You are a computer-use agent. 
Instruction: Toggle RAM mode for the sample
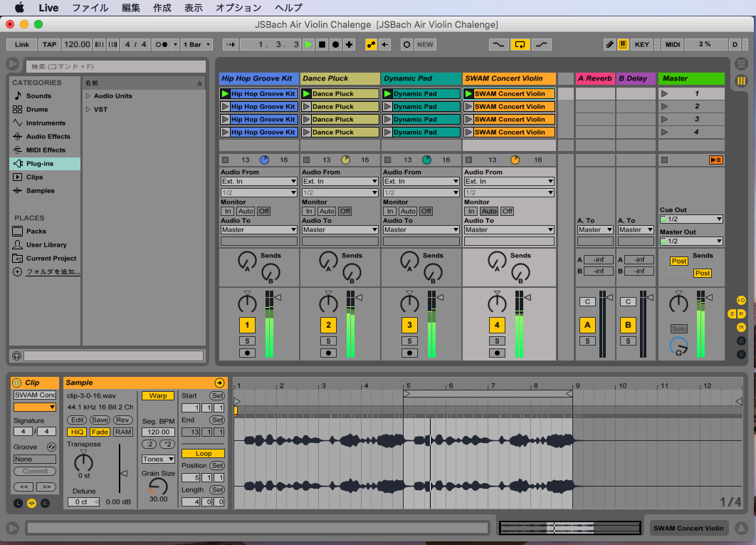pyautogui.click(x=123, y=432)
